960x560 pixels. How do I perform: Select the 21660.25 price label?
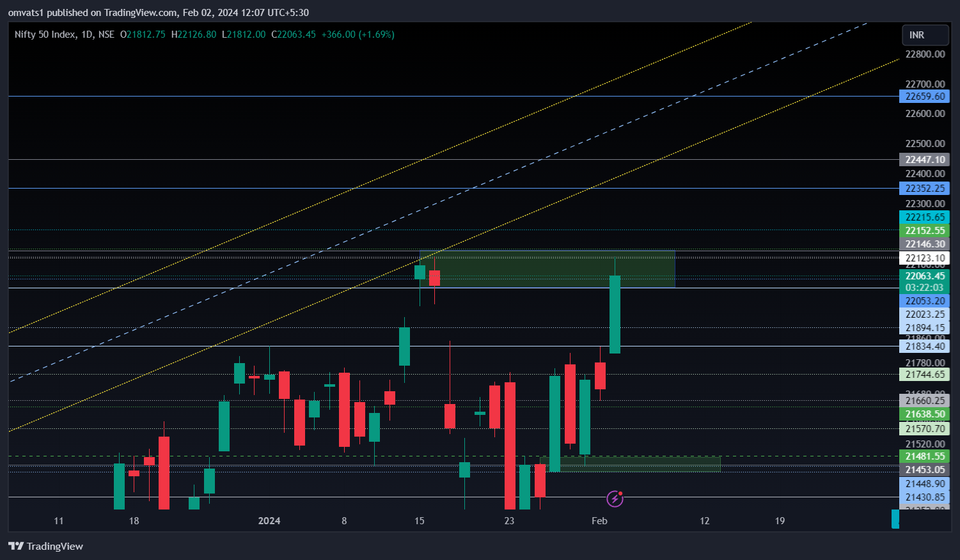924,401
